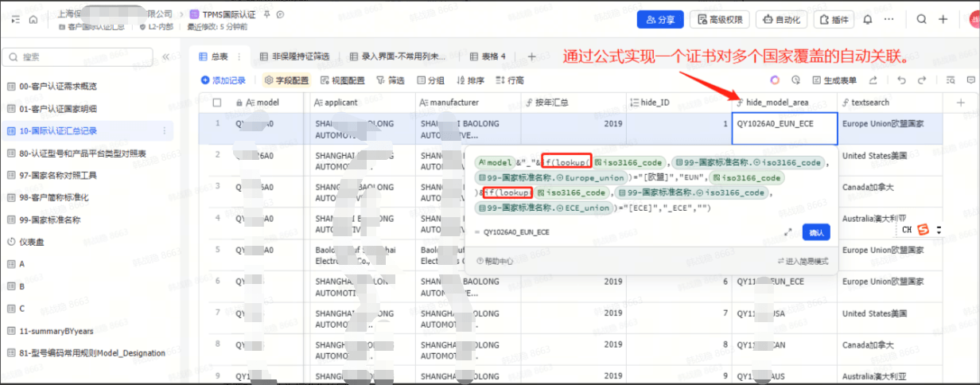Viewport: 980px width, 385px height.
Task: Open the colorful AI ring icon
Action: click(x=775, y=80)
